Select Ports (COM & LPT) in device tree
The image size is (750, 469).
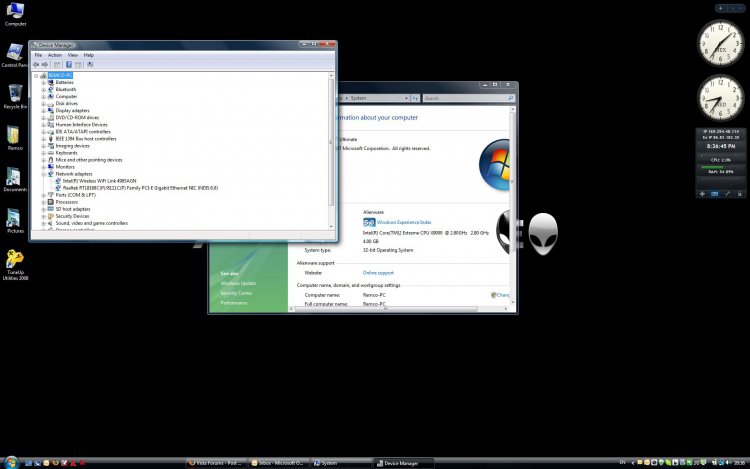click(x=76, y=195)
